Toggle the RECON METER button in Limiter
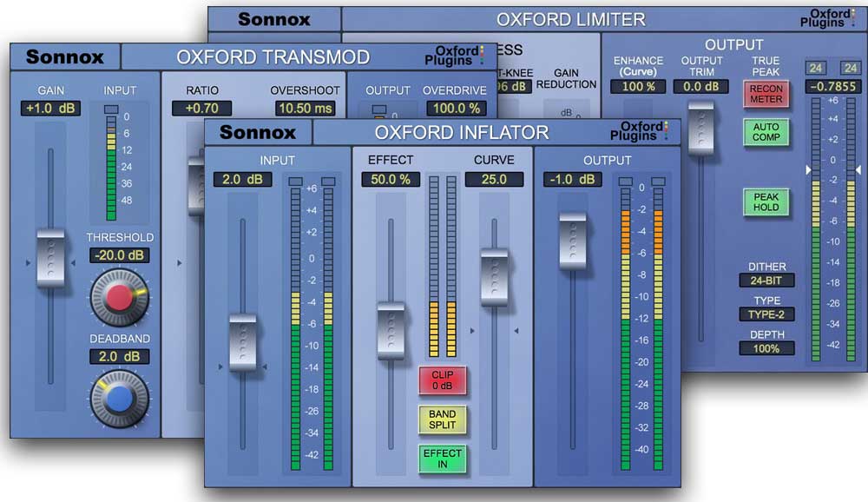Viewport: 868px width, 502px height. pos(766,94)
